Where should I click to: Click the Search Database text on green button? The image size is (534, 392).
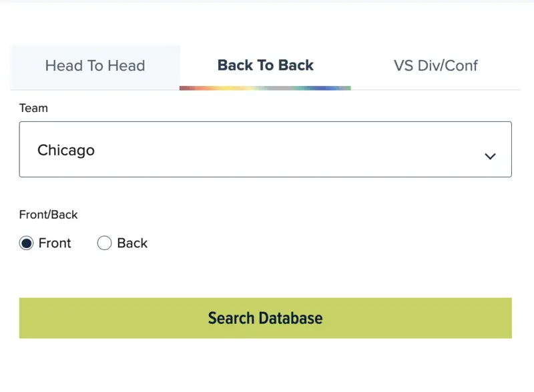coord(265,318)
